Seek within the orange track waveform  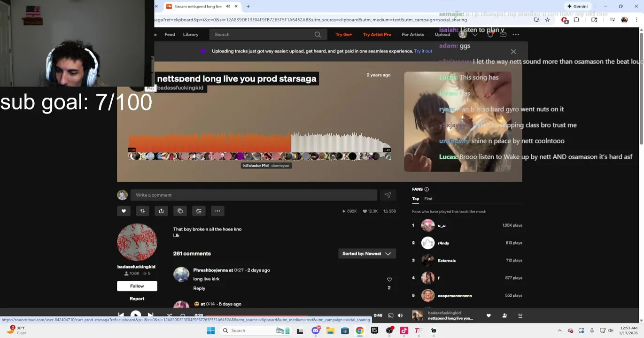(x=259, y=142)
